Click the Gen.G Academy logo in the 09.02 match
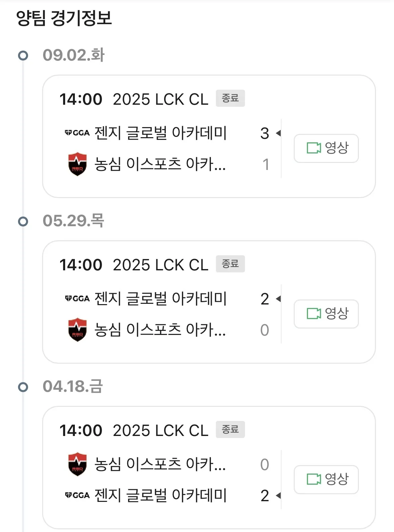The width and height of the screenshot is (394, 532). (77, 133)
